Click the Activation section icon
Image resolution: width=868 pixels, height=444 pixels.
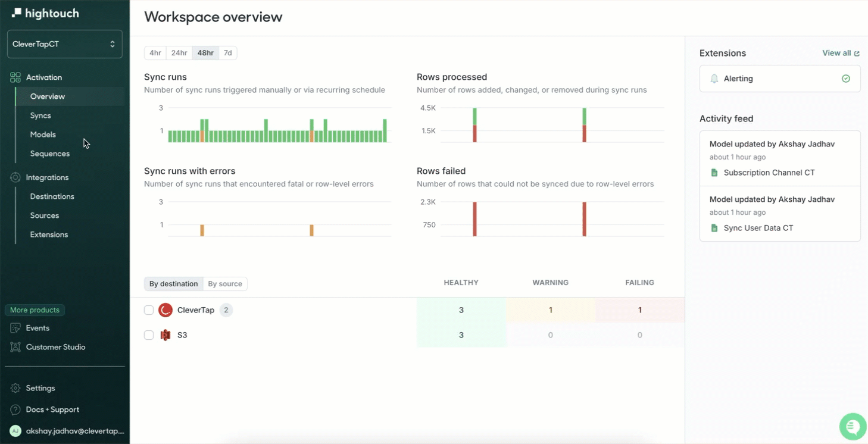coord(15,77)
